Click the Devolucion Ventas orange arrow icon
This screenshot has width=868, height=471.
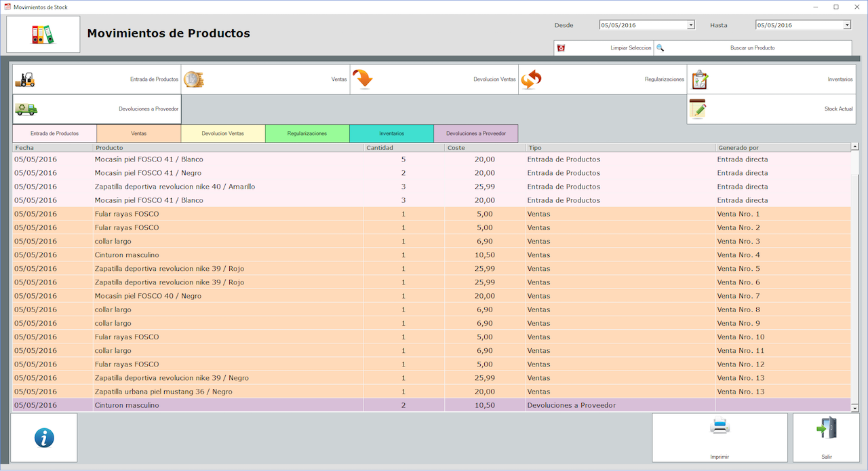coord(363,79)
